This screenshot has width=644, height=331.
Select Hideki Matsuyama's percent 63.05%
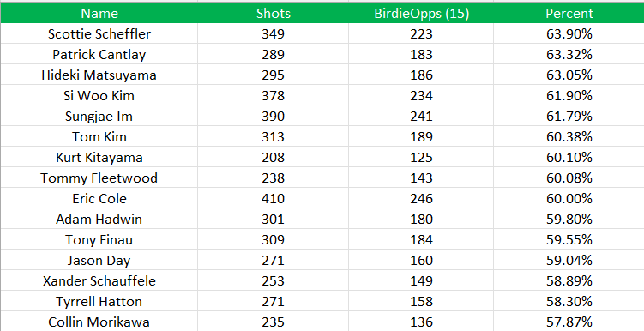569,75
